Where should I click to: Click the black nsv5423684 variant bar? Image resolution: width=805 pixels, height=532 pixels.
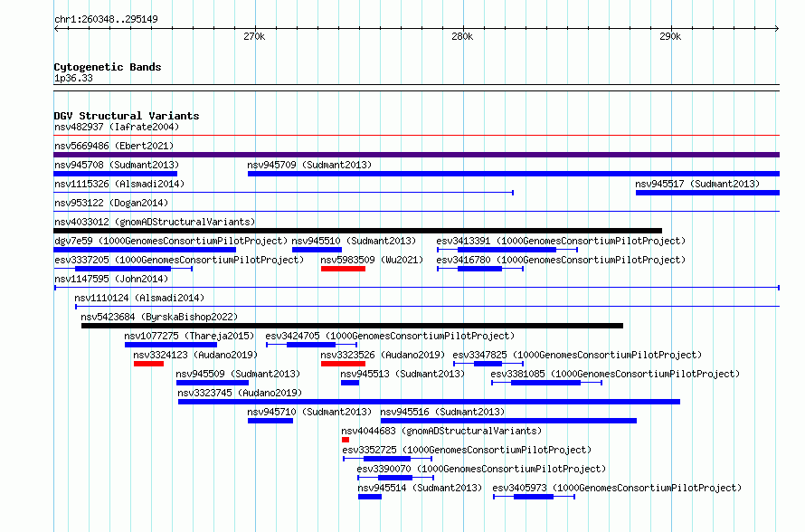(352, 326)
